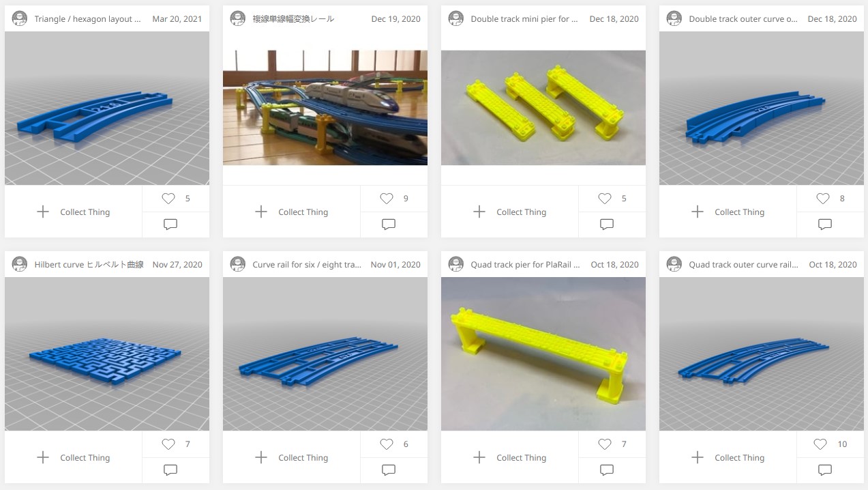Image resolution: width=868 pixels, height=490 pixels.
Task: Open the blue Hilbert curve maze thumbnail
Action: (107, 354)
